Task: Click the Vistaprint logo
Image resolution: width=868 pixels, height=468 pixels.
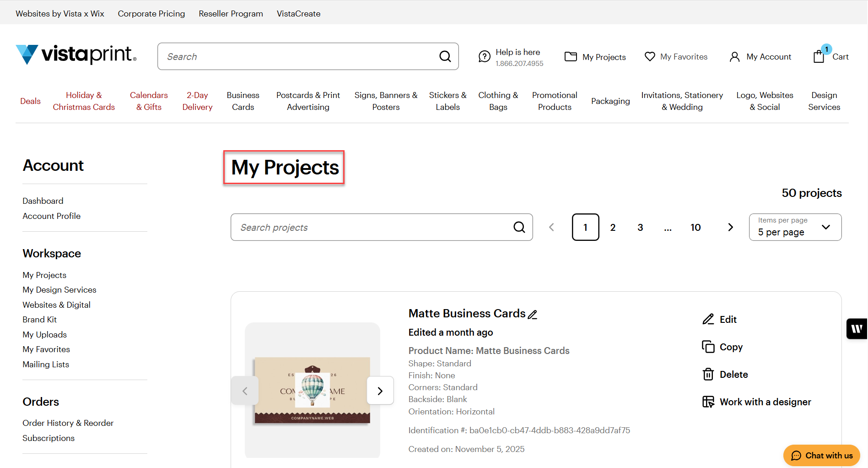Action: click(76, 54)
